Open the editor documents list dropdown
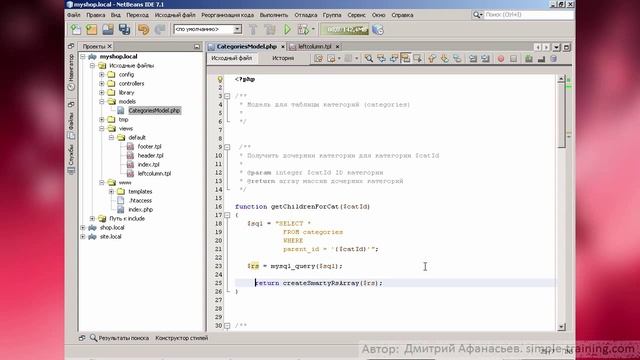Viewport: 640px width, 360px height. pos(556,47)
